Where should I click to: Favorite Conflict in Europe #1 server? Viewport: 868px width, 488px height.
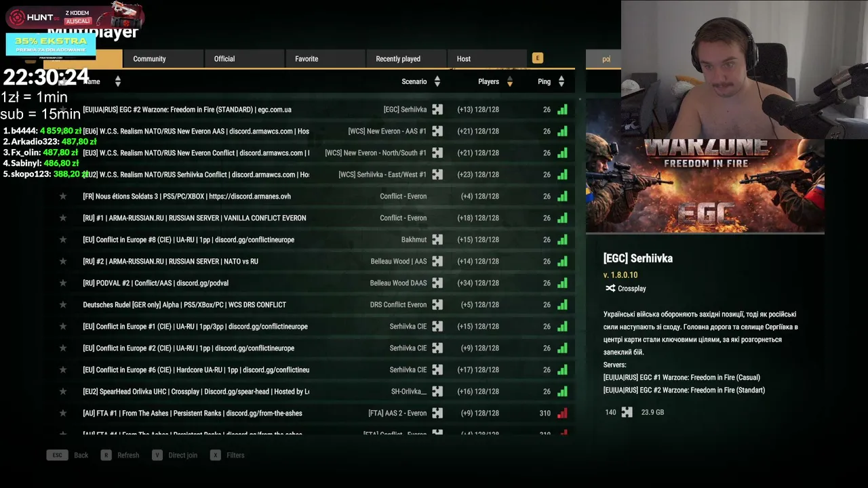[x=63, y=327]
